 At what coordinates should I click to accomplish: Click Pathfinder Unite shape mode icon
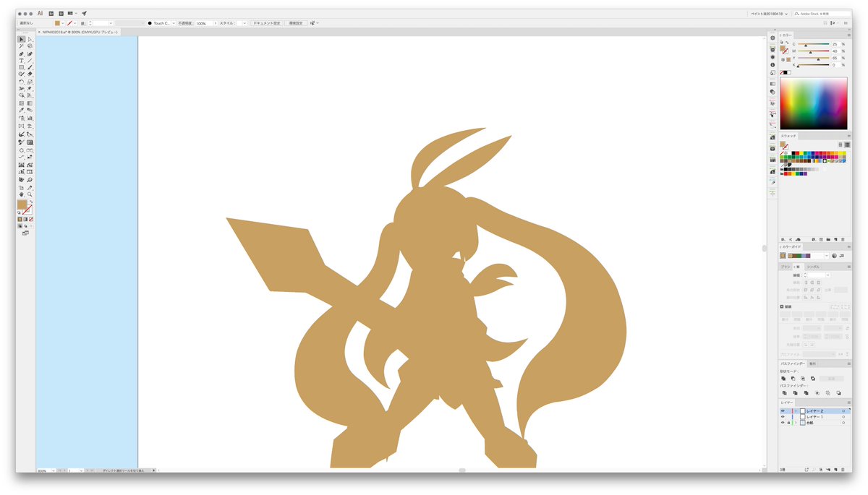tap(783, 379)
